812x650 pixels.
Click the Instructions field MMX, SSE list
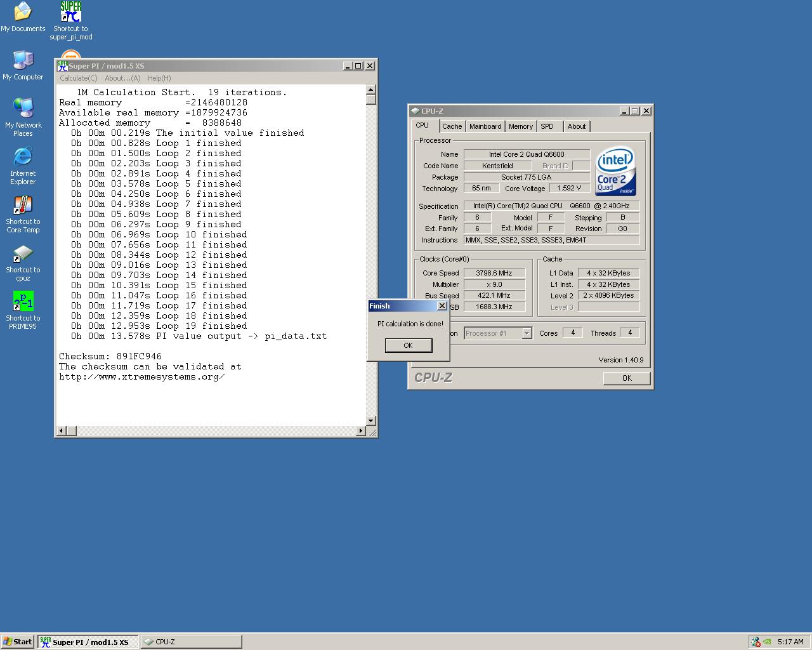tap(551, 240)
